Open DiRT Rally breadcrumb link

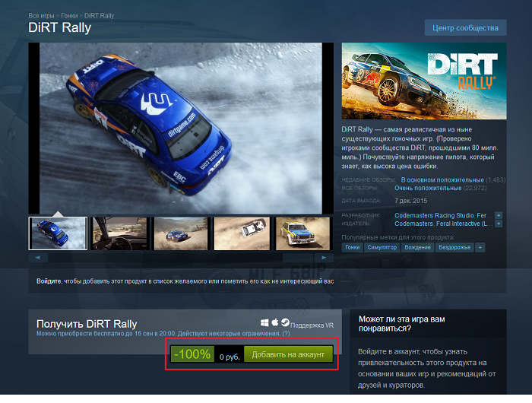99,16
